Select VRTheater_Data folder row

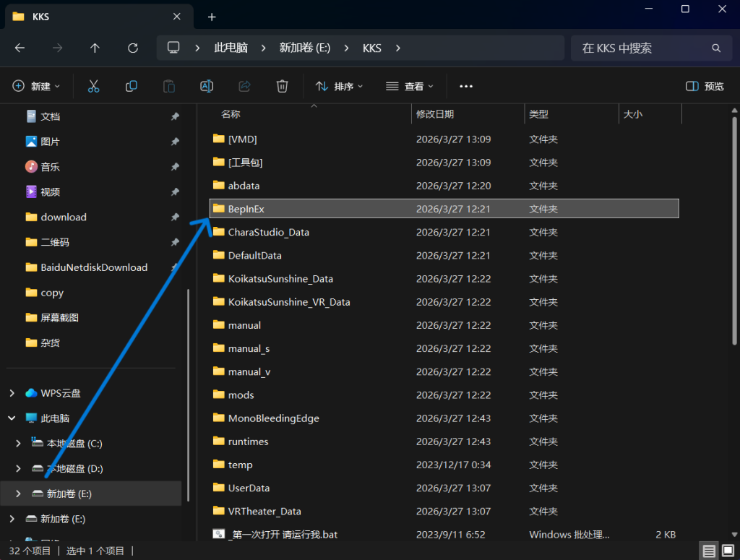pos(444,511)
